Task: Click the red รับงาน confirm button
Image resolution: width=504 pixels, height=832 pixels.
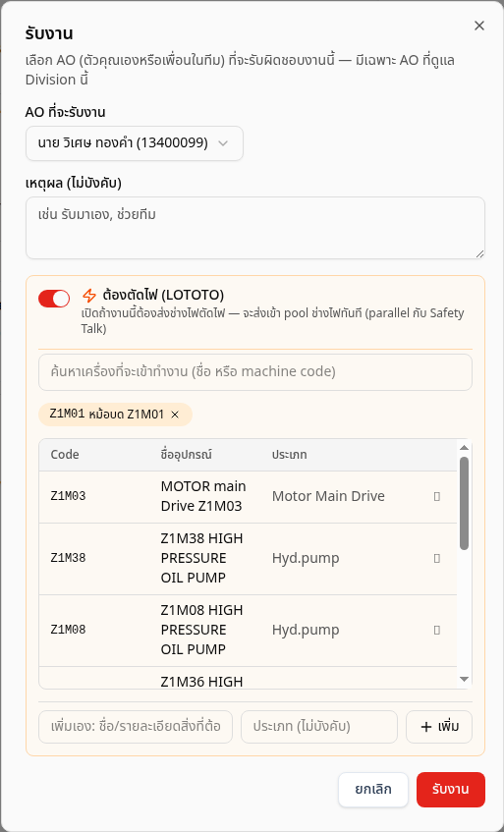Action: [x=450, y=789]
